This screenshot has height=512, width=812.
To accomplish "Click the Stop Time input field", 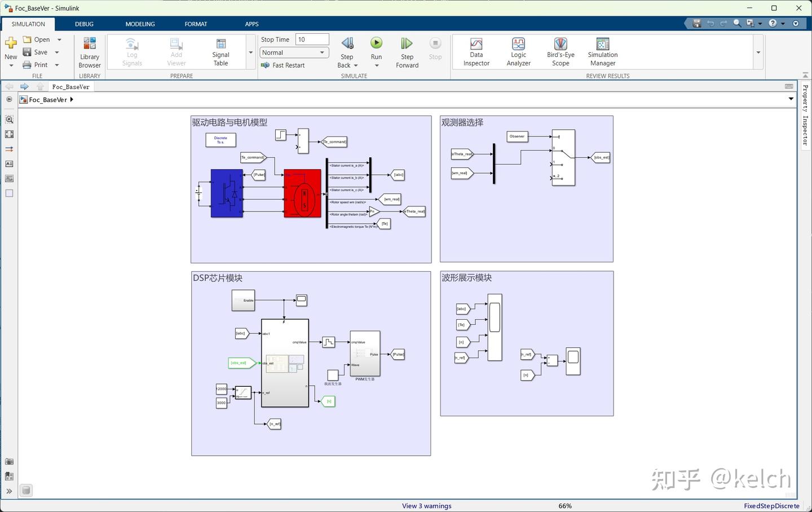I will 312,39.
